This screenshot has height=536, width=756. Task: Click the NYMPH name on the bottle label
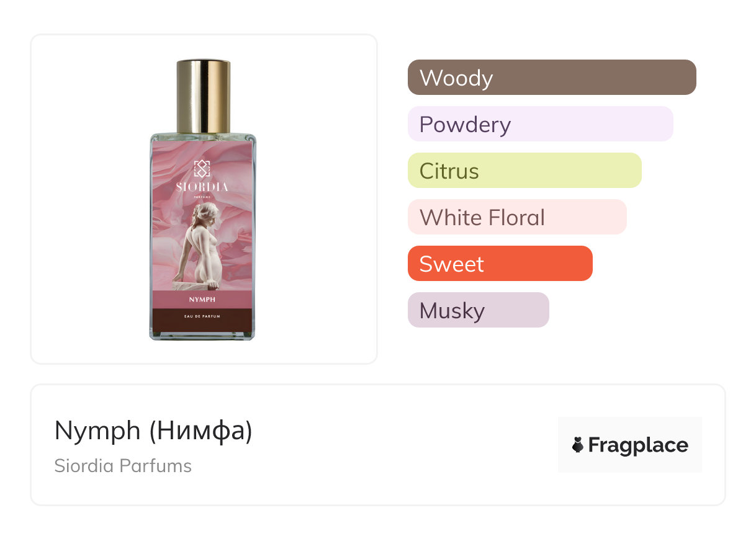coord(202,299)
